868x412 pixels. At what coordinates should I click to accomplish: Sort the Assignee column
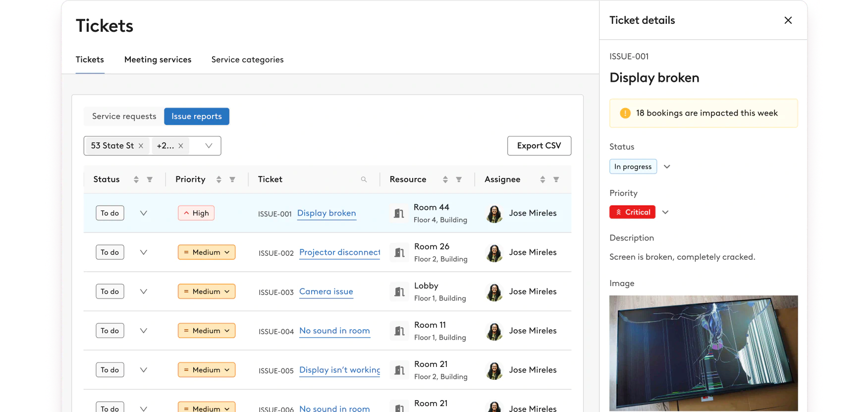[542, 179]
